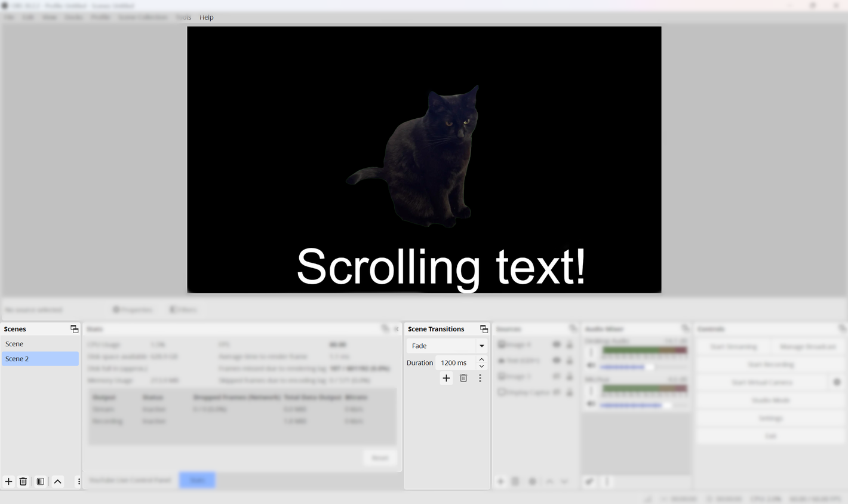Screen dimensions: 848x504
Task: Add a new scene in Scenes panel
Action: click(x=8, y=481)
